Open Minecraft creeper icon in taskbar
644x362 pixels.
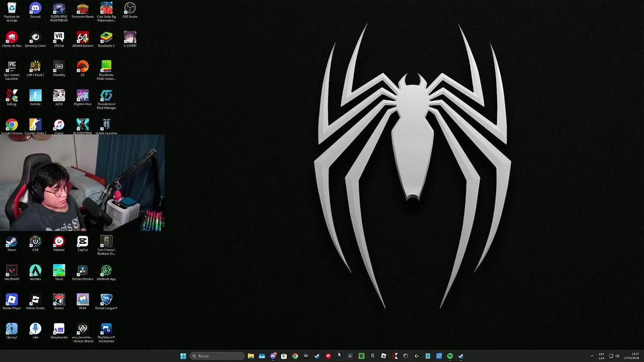(361, 356)
